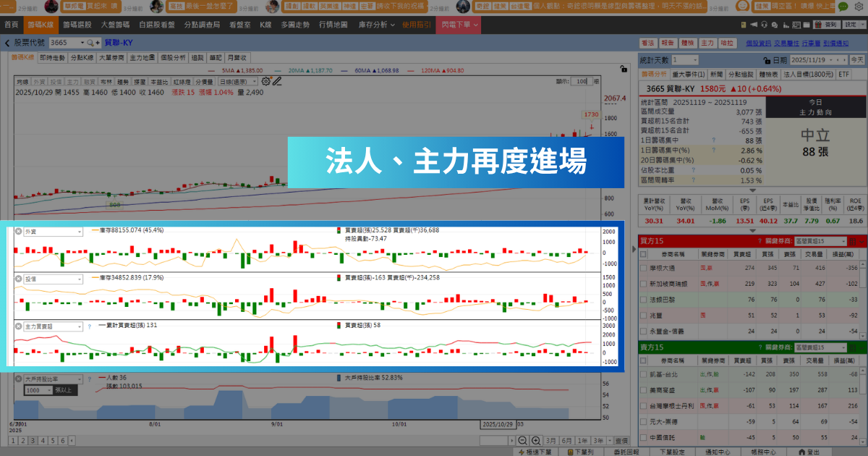Switch to the 分點K線 tab
Screen dimensions: 868x456
coord(82,57)
